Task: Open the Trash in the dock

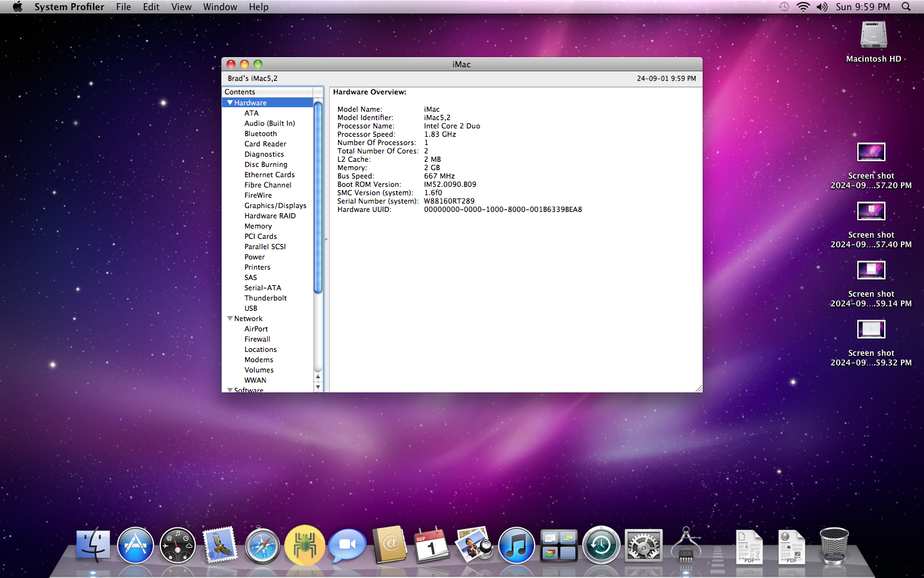Action: [834, 546]
